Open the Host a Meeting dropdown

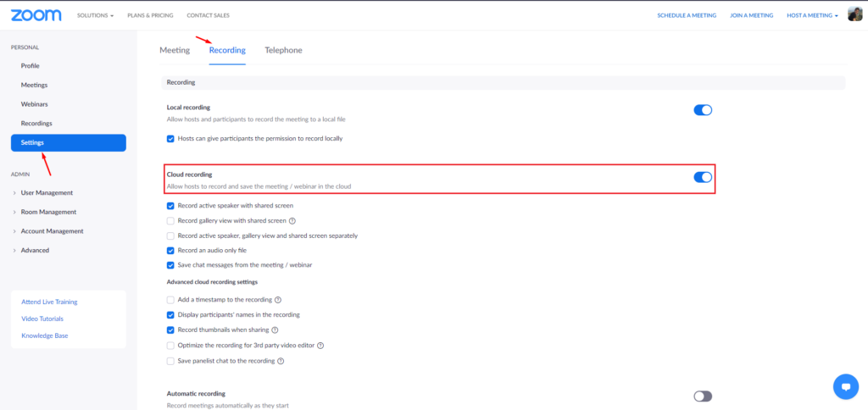812,15
